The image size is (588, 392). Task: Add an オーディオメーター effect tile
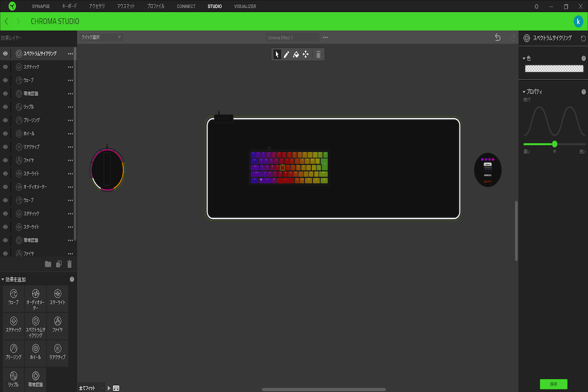[35, 298]
